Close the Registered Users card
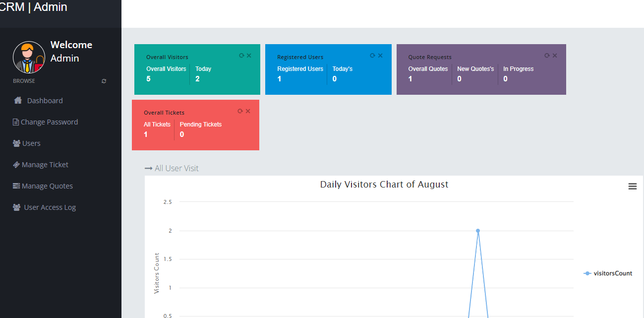The width and height of the screenshot is (644, 318). [x=380, y=56]
